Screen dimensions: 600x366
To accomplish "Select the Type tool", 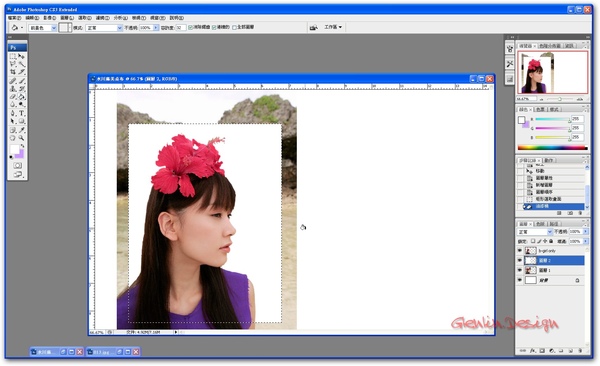I will coord(21,113).
